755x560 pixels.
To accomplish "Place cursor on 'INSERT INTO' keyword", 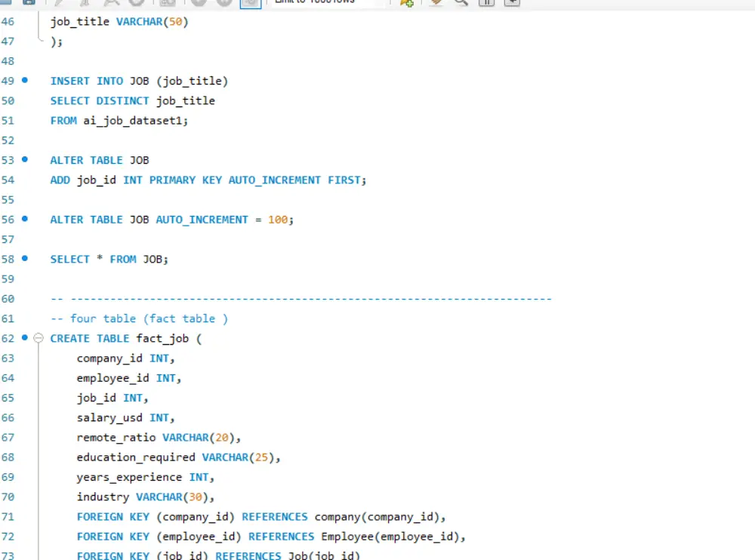I will pos(87,81).
